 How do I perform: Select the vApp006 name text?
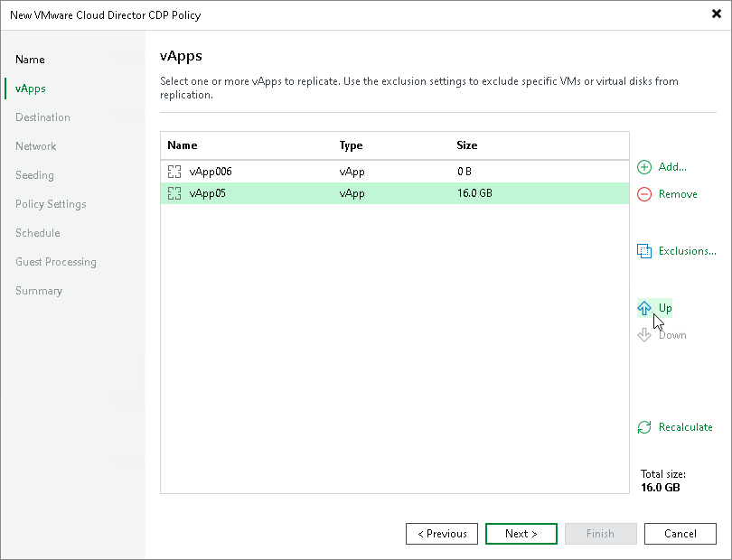(211, 172)
